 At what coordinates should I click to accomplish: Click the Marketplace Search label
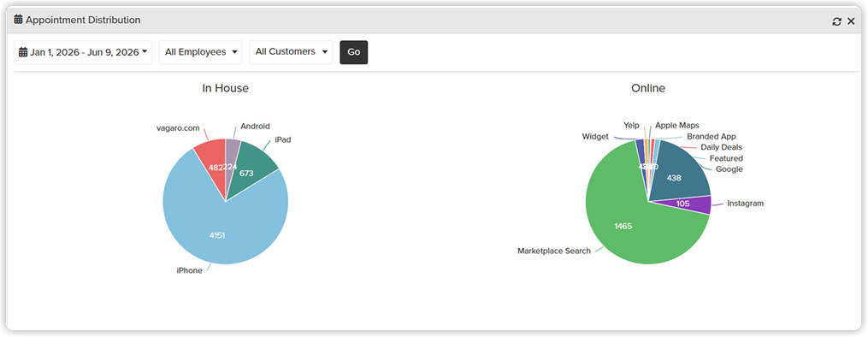553,251
